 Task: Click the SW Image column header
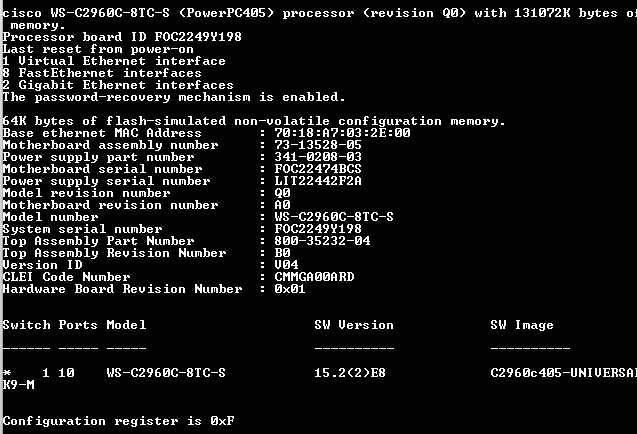click(x=521, y=325)
